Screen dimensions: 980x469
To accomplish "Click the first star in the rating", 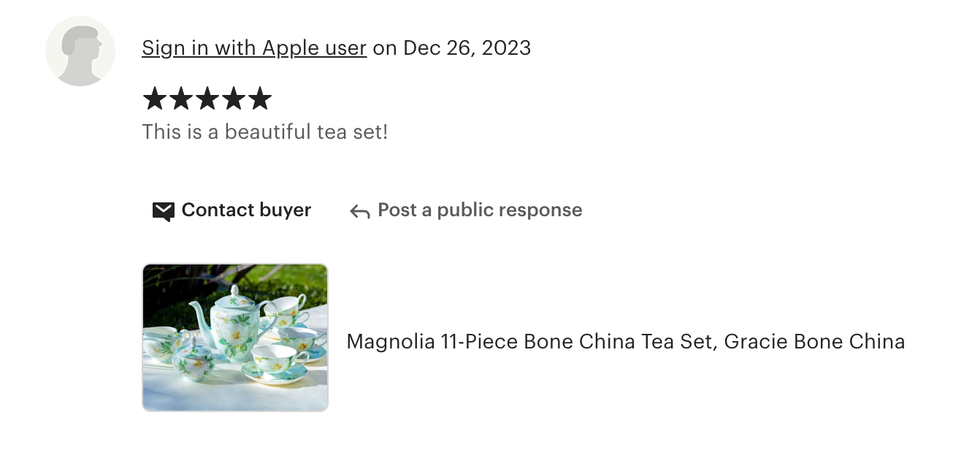I will click(155, 99).
